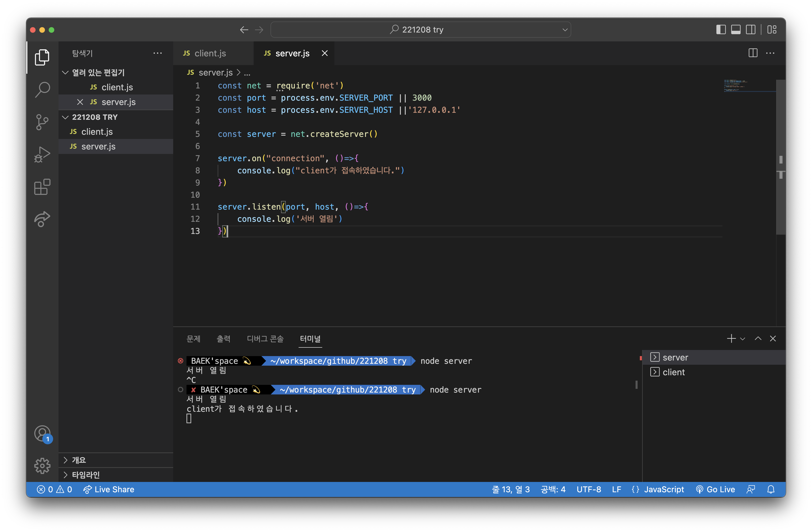
Task: Toggle the bottom panel visibility
Action: (x=735, y=30)
